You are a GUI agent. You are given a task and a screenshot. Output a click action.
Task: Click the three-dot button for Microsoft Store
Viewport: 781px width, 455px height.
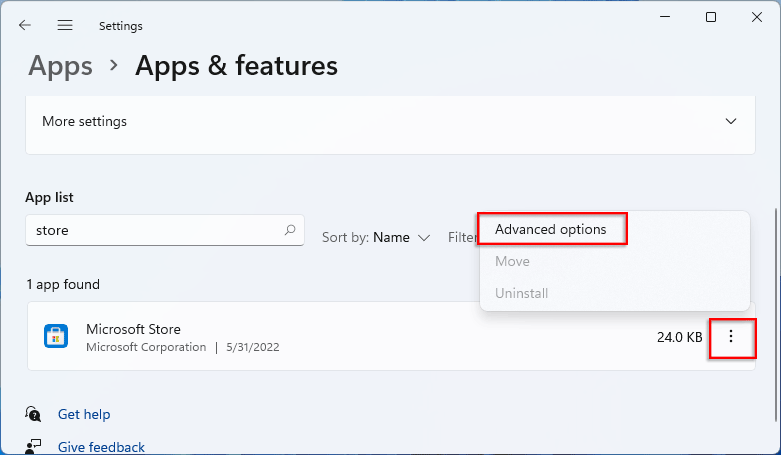(x=731, y=337)
